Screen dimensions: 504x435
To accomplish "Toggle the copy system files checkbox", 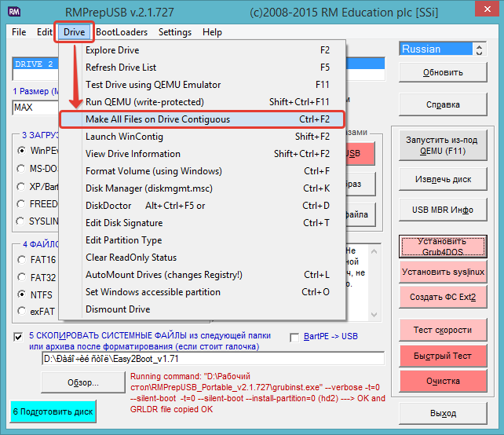I will 18,337.
